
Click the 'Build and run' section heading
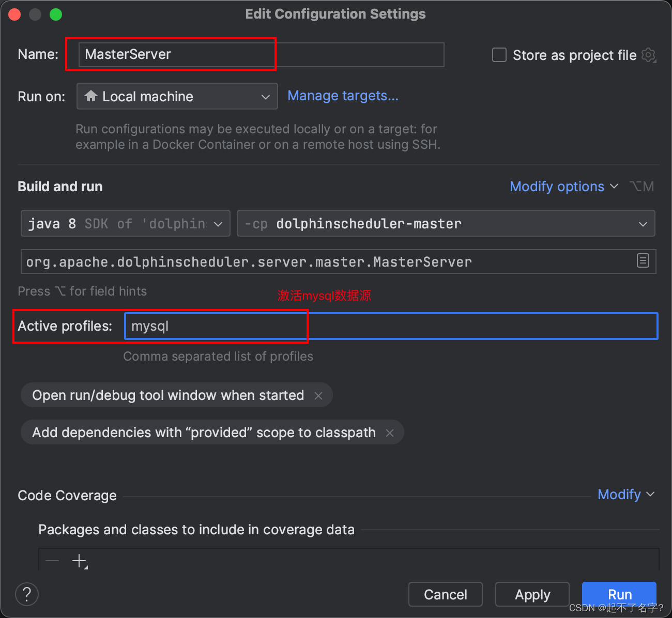[60, 187]
